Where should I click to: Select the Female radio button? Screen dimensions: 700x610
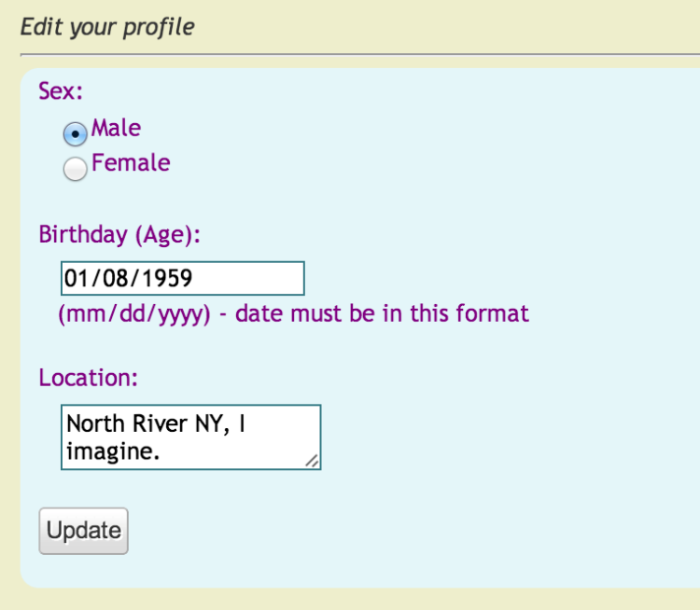coord(75,168)
